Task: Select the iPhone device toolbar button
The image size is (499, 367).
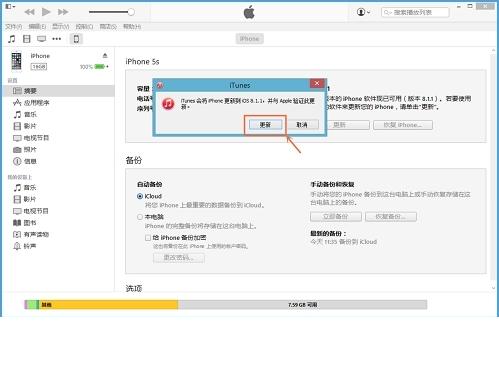Action: coord(76,39)
